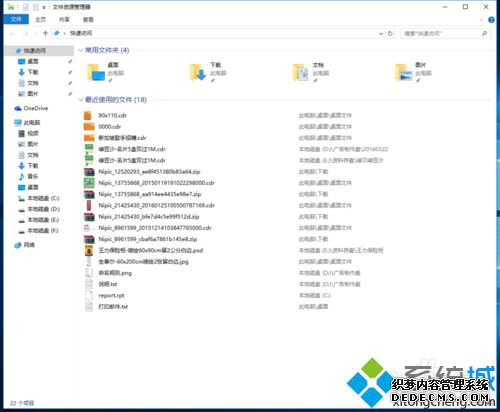Open pinned 文档 under 快速访问 in the sidebar
This screenshot has height=412, width=500.
[x=33, y=83]
